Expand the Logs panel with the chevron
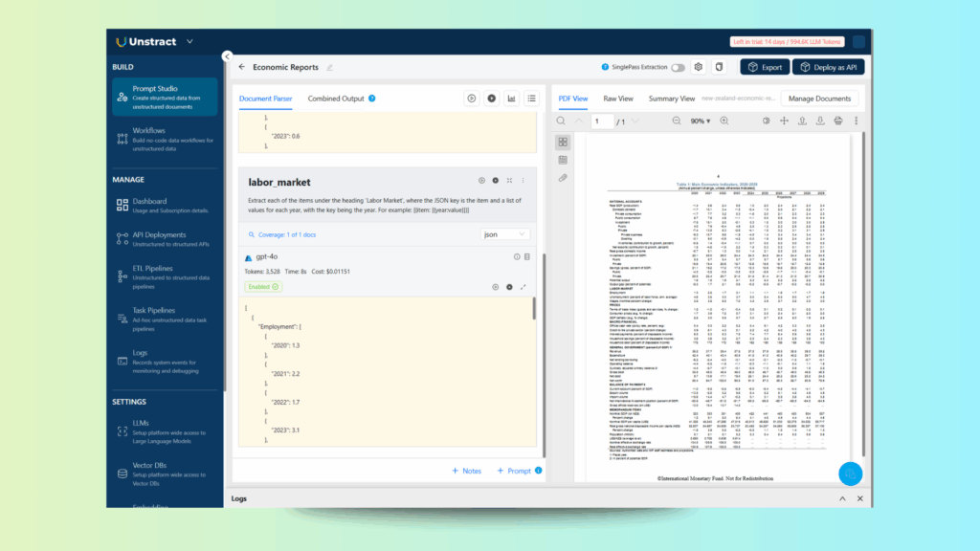Viewport: 980px width, 551px height. click(x=842, y=499)
